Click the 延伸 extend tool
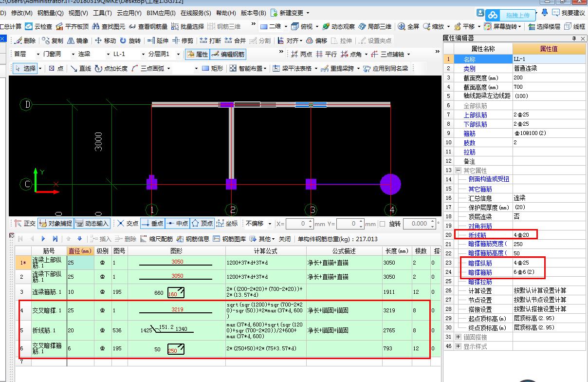This screenshot has height=382, width=588. tap(158, 40)
